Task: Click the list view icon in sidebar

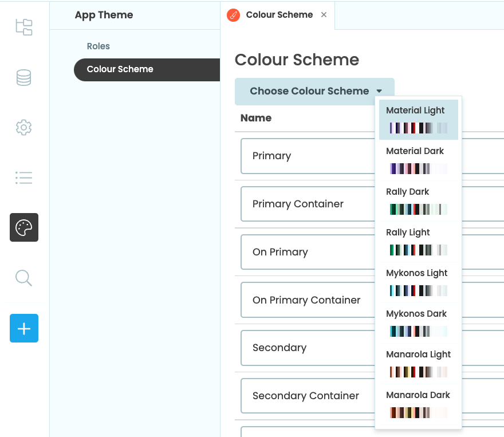Action: (23, 178)
